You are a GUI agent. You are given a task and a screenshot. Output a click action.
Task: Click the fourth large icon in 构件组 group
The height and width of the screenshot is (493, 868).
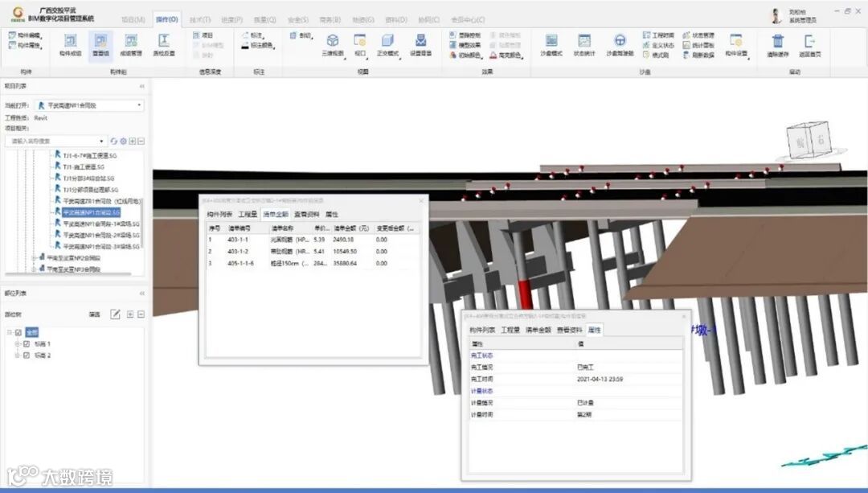click(x=164, y=45)
